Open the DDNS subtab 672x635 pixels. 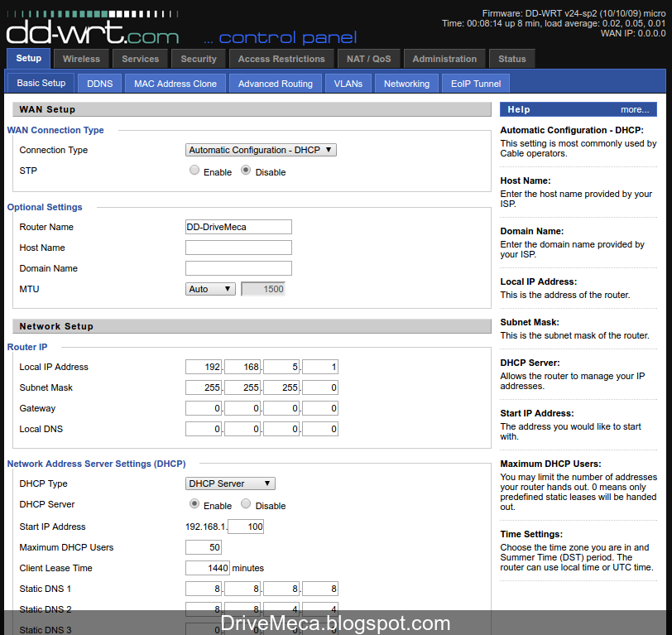100,84
